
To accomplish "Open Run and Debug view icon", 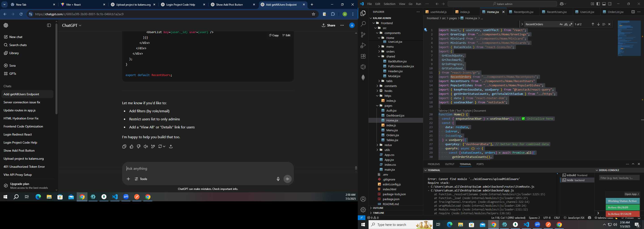I will (363, 45).
